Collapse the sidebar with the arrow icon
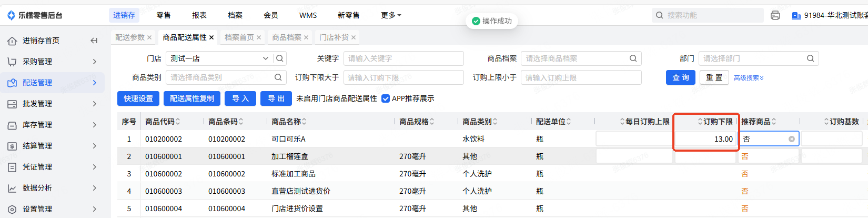 [94, 41]
